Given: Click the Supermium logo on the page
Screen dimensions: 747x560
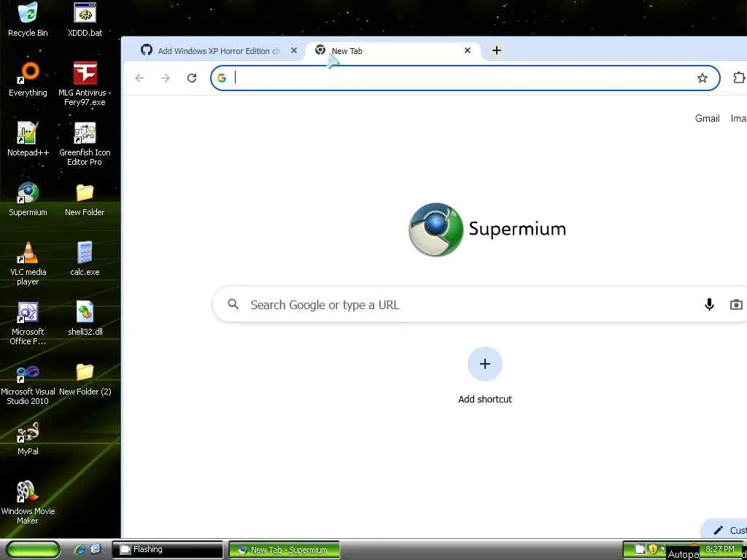Looking at the screenshot, I should (x=487, y=229).
